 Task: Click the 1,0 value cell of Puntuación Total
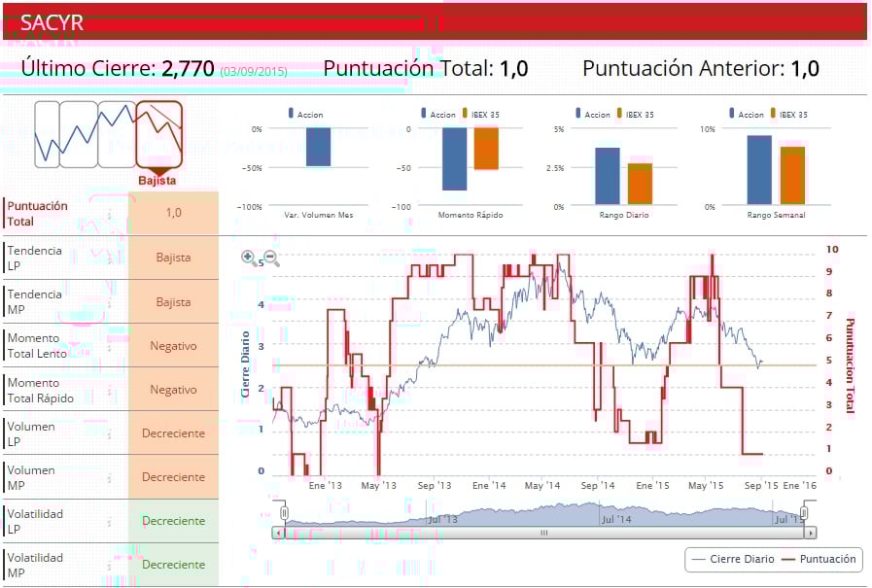pos(173,213)
